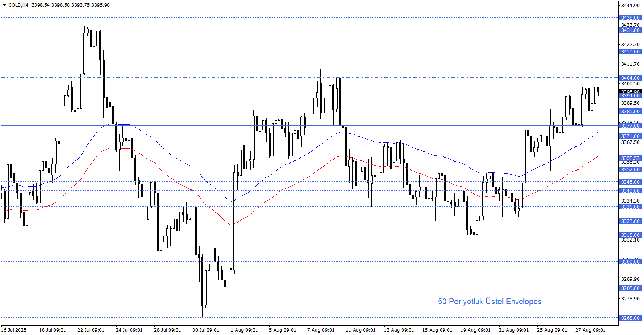Click the '50 Periyotluk Üstel Envelopes' text label
644x335 pixels.
pos(490,301)
